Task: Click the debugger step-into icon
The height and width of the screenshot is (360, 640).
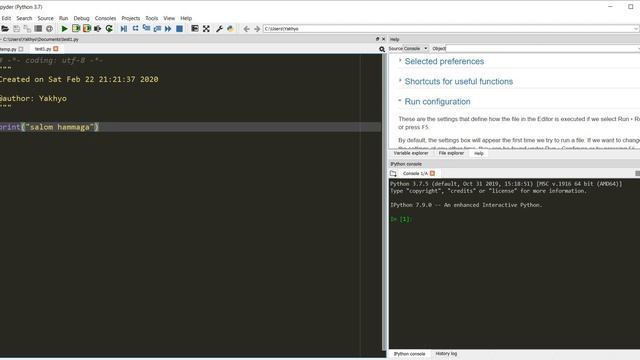Action: pos(146,29)
